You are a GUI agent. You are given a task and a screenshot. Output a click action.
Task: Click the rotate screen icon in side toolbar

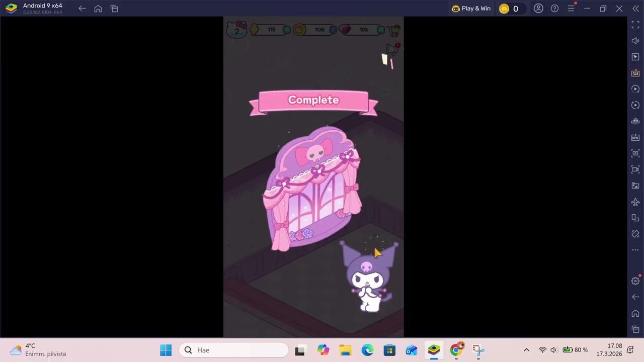pos(635,218)
